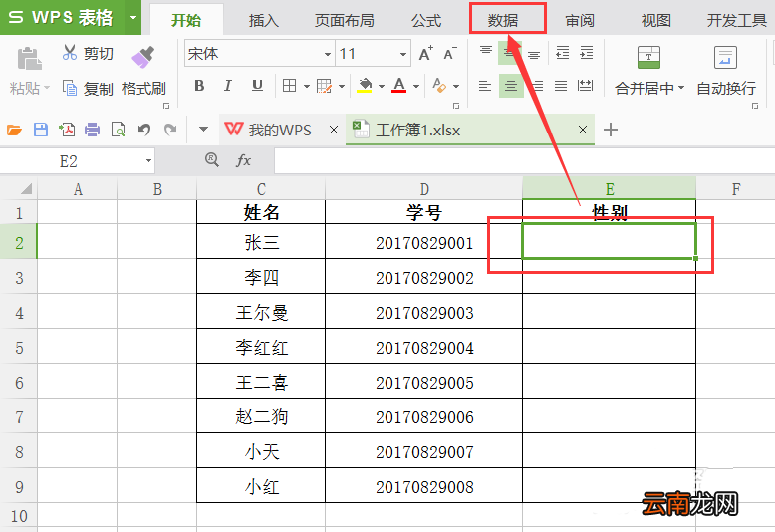Viewport: 775px width, 532px height.
Task: Click Merge and Center (合并居中) button
Action: coord(648,70)
